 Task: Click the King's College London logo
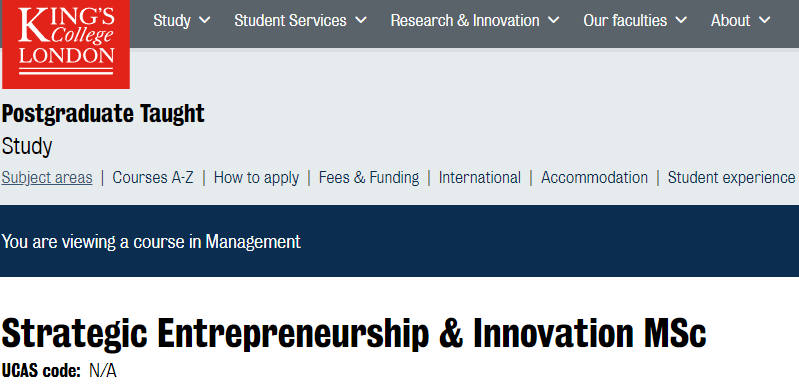point(66,44)
